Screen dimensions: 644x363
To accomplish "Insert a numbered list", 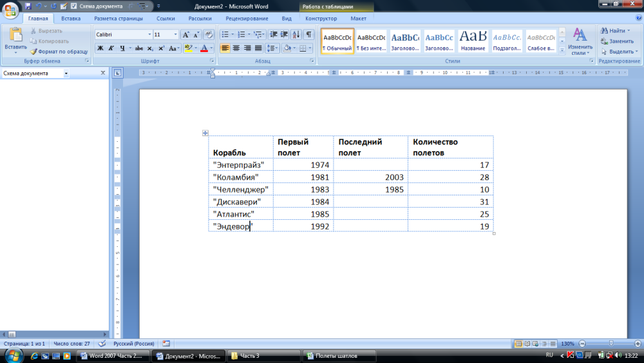I will coord(241,35).
